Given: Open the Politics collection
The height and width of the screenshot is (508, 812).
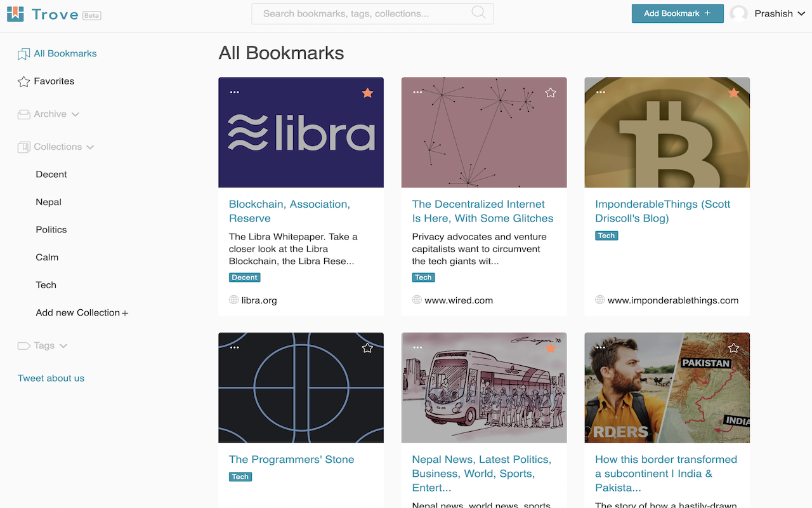Looking at the screenshot, I should [51, 229].
